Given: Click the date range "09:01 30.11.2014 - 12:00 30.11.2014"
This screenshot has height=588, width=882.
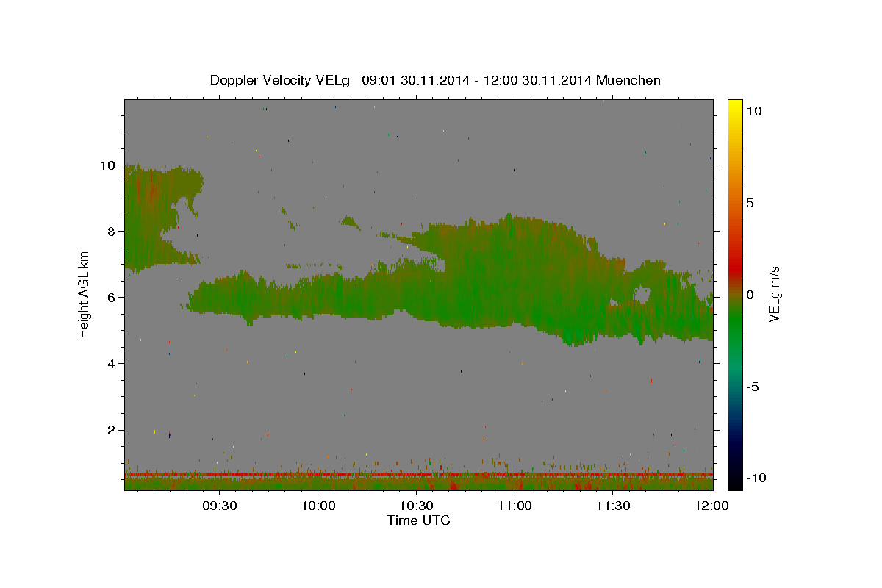Looking at the screenshot, I should 477,80.
